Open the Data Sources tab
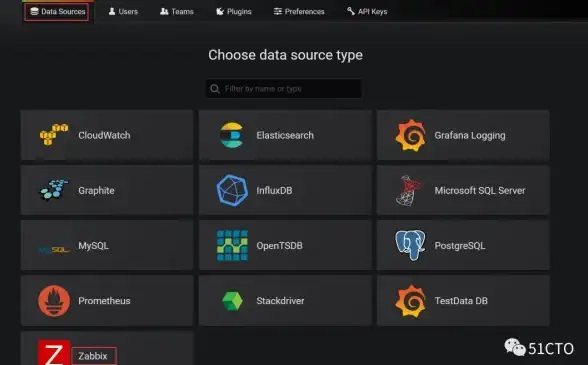588x365 pixels. (x=57, y=12)
